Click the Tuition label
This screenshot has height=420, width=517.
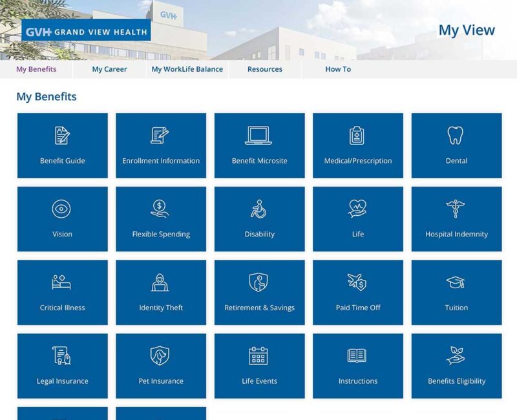pyautogui.click(x=456, y=308)
